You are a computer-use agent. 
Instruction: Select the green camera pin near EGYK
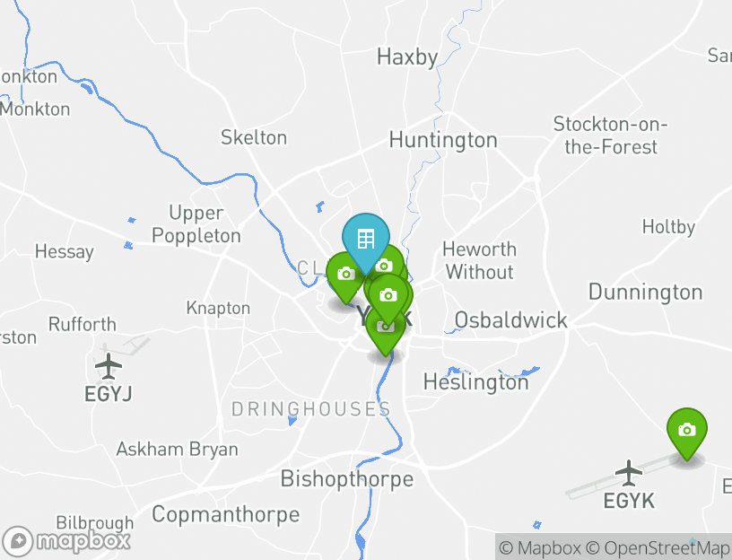point(687,433)
